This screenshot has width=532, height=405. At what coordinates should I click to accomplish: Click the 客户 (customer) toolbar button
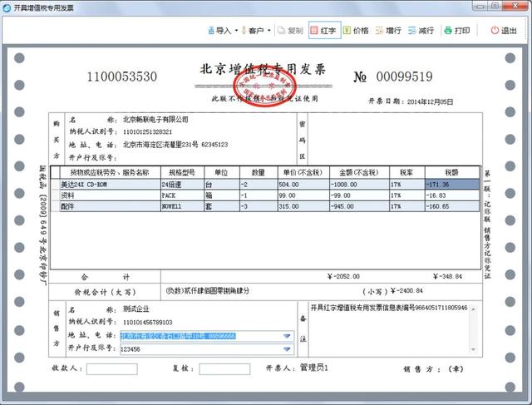253,31
